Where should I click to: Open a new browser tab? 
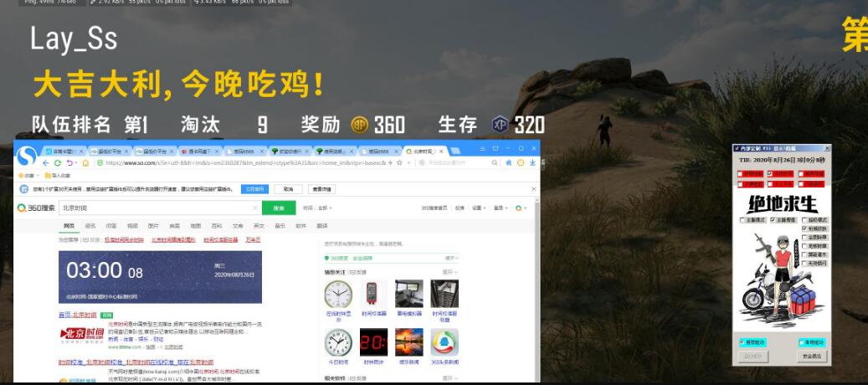pos(455,151)
